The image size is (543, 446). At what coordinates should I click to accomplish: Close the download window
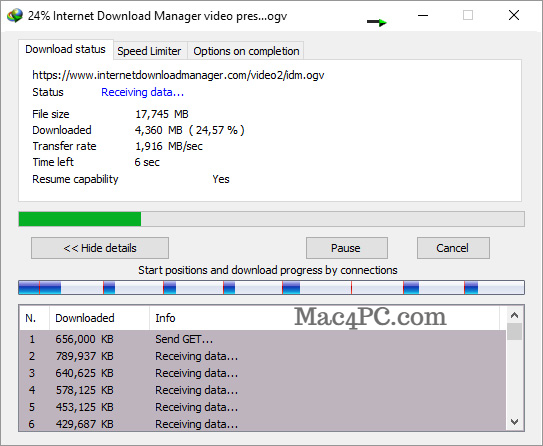pyautogui.click(x=514, y=15)
